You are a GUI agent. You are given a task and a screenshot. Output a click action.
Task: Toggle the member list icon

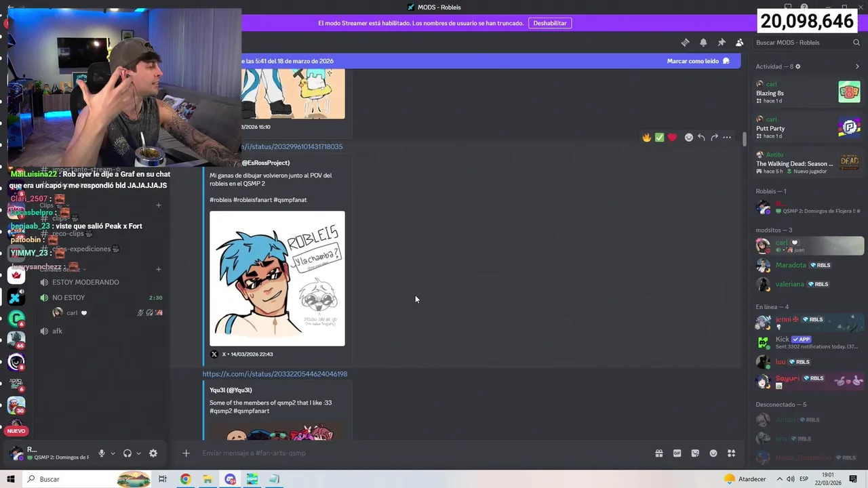[740, 42]
